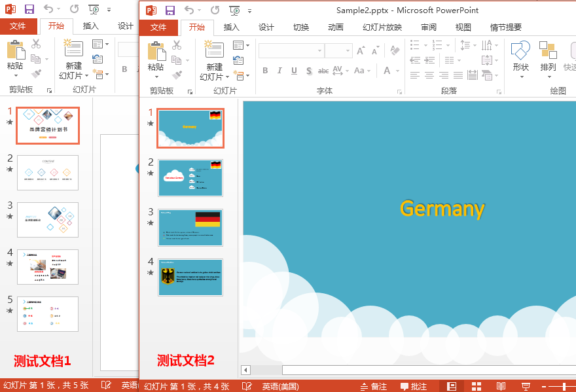This screenshot has height=392, width=576.
Task: Expand the Paste (粘贴) dropdown arrow
Action: (156, 77)
